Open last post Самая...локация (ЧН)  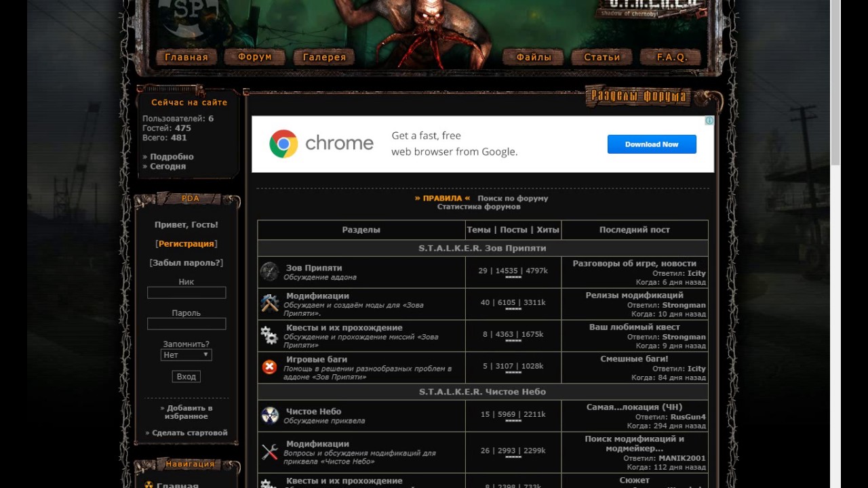[x=635, y=407]
